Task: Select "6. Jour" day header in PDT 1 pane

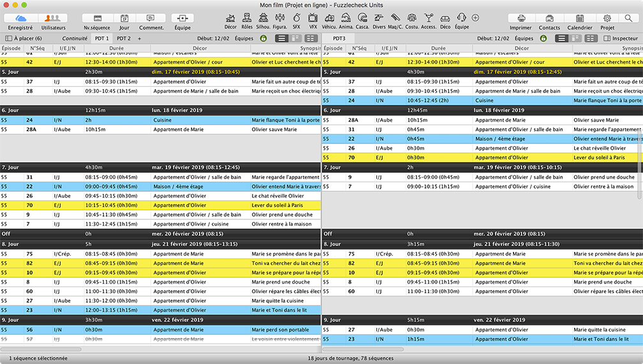Action: tap(160, 110)
